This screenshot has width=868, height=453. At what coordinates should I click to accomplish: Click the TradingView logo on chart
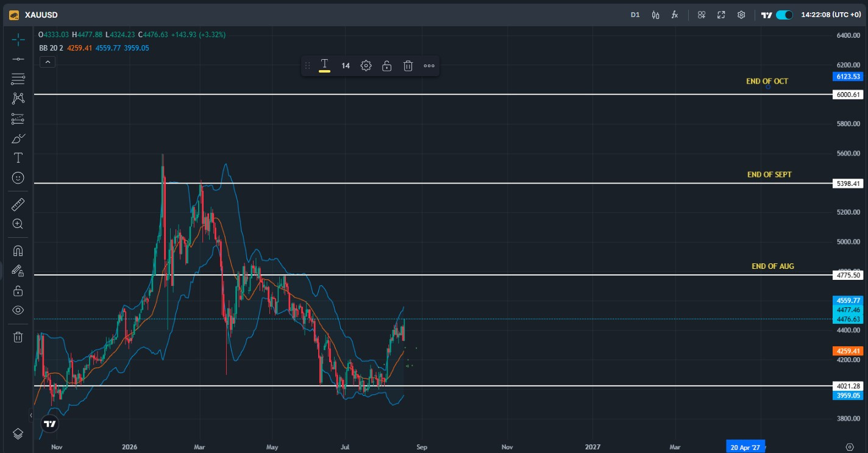coord(50,424)
